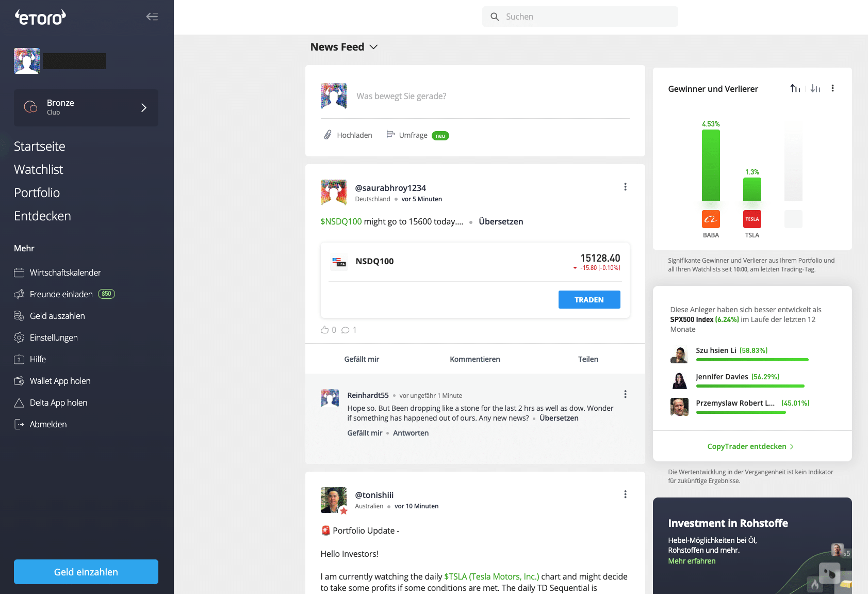Open Jennifer Davies' trader profile
This screenshot has height=594, width=868.
(722, 377)
